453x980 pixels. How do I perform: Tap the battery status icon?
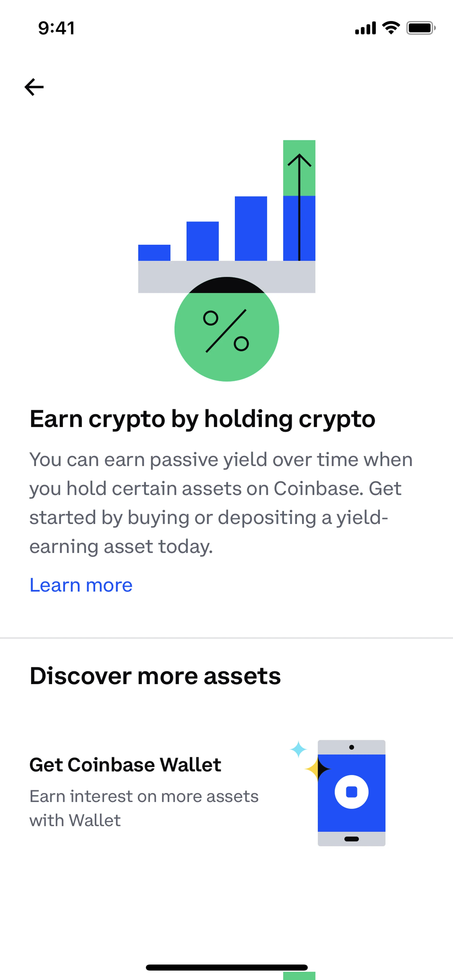[420, 28]
